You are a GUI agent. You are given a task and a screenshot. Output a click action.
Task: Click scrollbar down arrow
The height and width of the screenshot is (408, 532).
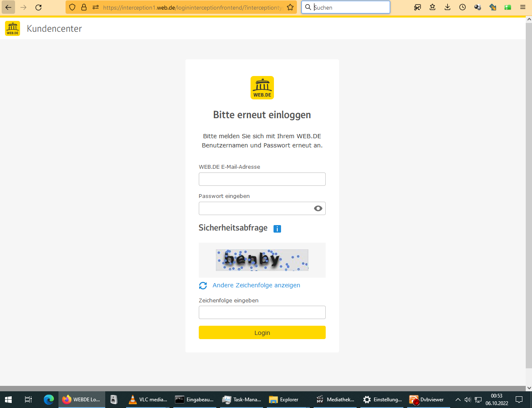[529, 388]
